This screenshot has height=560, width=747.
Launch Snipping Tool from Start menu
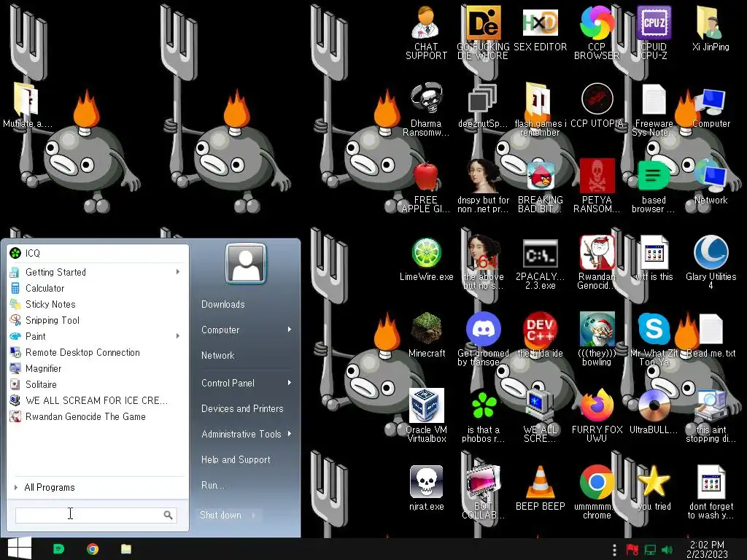coord(98,320)
